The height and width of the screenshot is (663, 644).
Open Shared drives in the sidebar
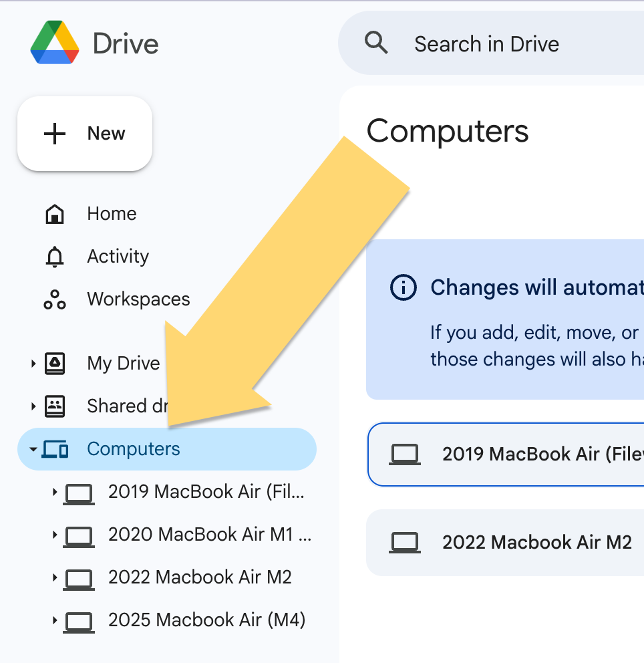click(127, 406)
